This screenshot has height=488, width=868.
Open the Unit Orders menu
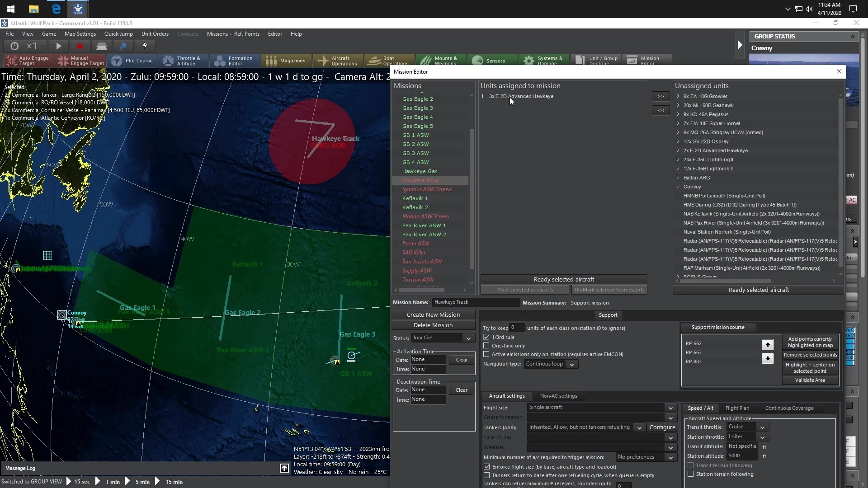pos(155,34)
